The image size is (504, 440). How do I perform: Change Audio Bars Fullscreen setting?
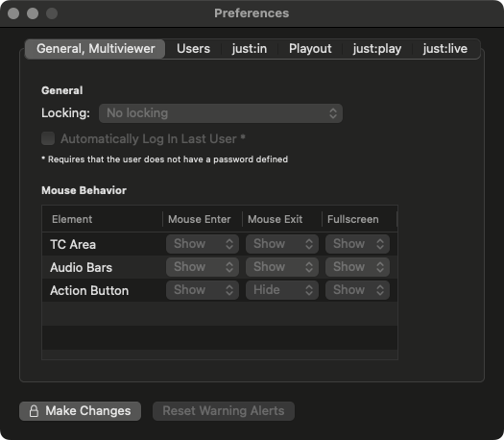pyautogui.click(x=357, y=267)
